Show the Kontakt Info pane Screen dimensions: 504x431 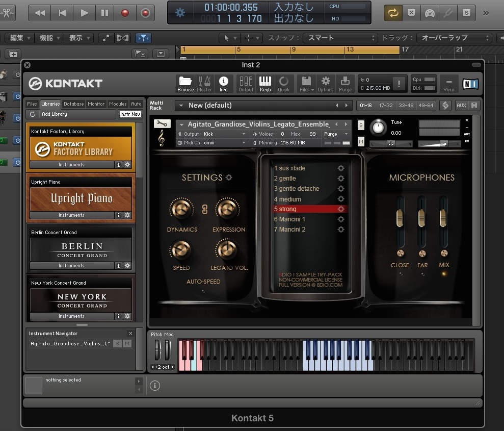(223, 84)
